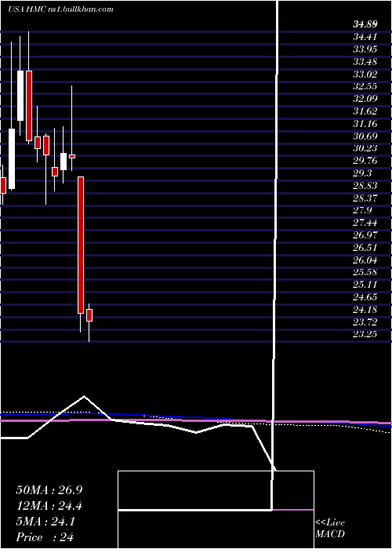Click the '50MA : 26.9' readout

pyautogui.click(x=49, y=490)
